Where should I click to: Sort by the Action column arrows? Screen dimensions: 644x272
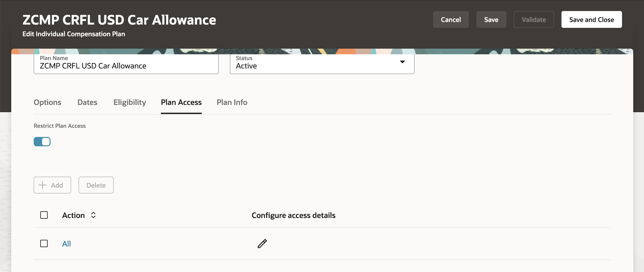click(x=93, y=215)
